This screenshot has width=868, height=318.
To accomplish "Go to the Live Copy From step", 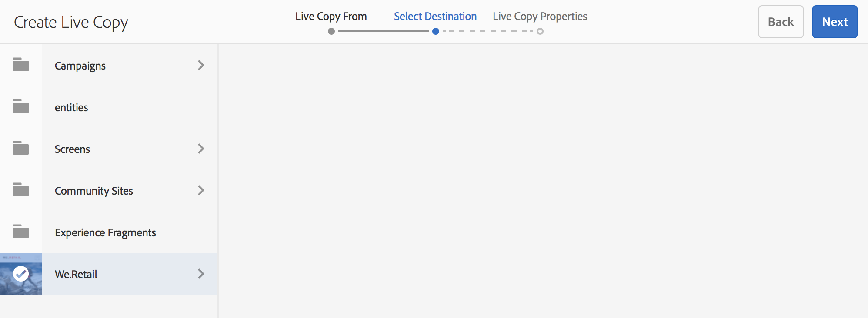I will pyautogui.click(x=331, y=17).
